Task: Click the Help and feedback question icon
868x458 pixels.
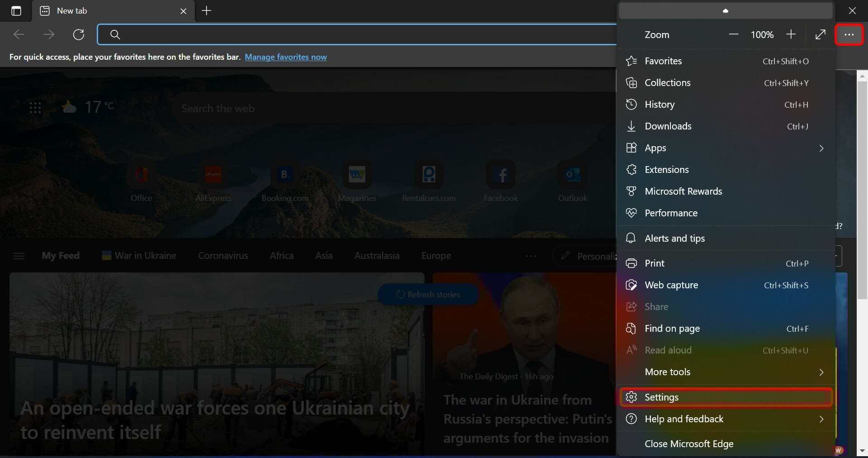Action: [x=631, y=419]
